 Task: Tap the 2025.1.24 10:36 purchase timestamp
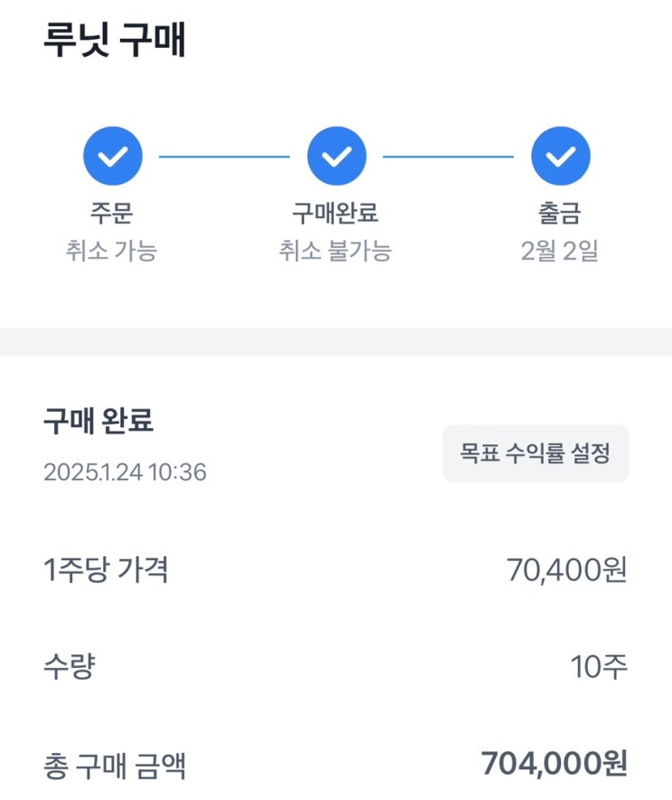[125, 471]
